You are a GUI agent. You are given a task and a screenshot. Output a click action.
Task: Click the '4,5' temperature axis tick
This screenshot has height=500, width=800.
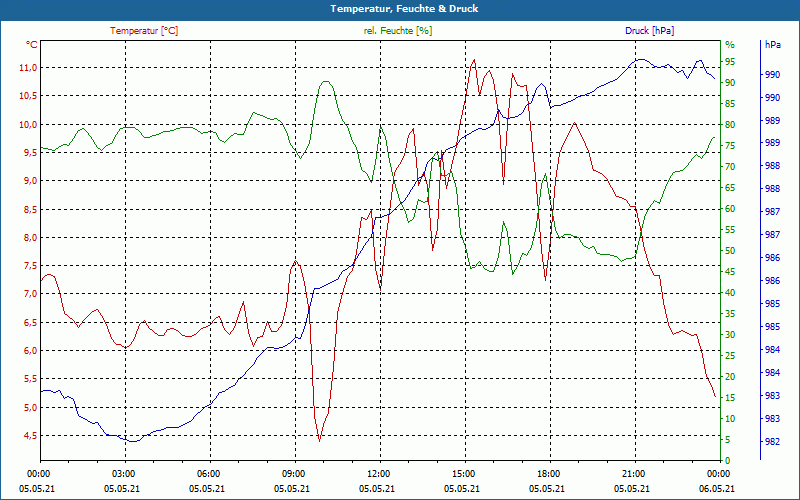[30, 435]
